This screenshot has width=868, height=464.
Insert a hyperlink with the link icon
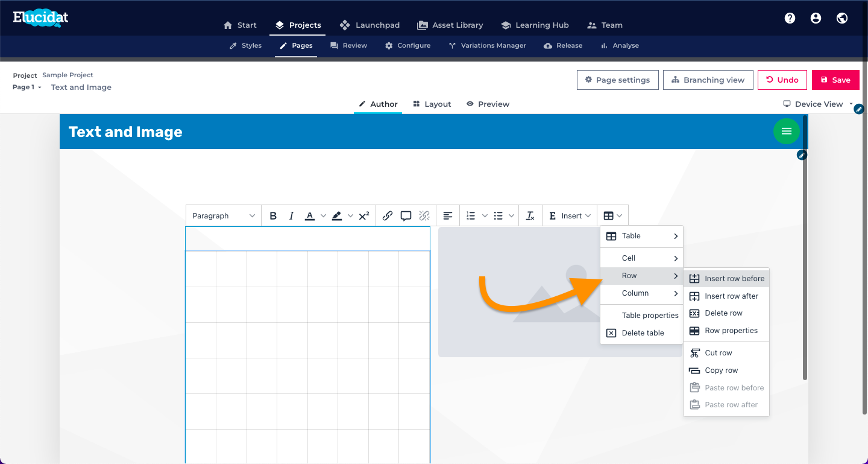[388, 216]
